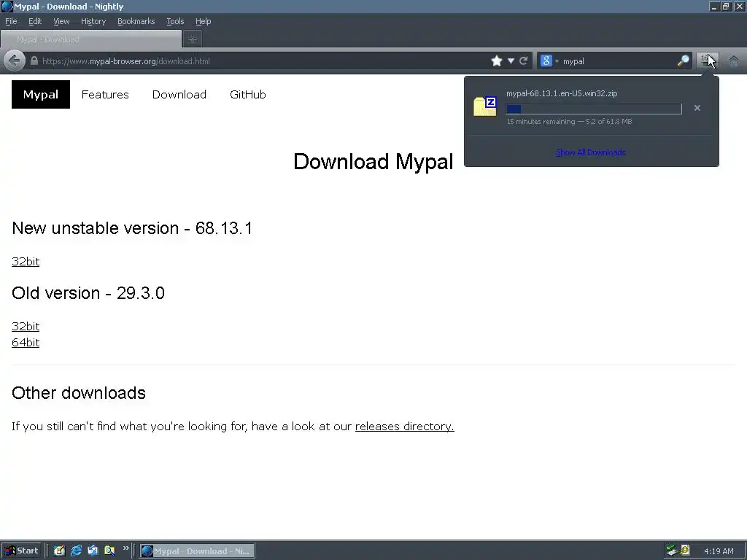This screenshot has width=747, height=560.
Task: Click the Mypal taskbar window button
Action: (197, 551)
